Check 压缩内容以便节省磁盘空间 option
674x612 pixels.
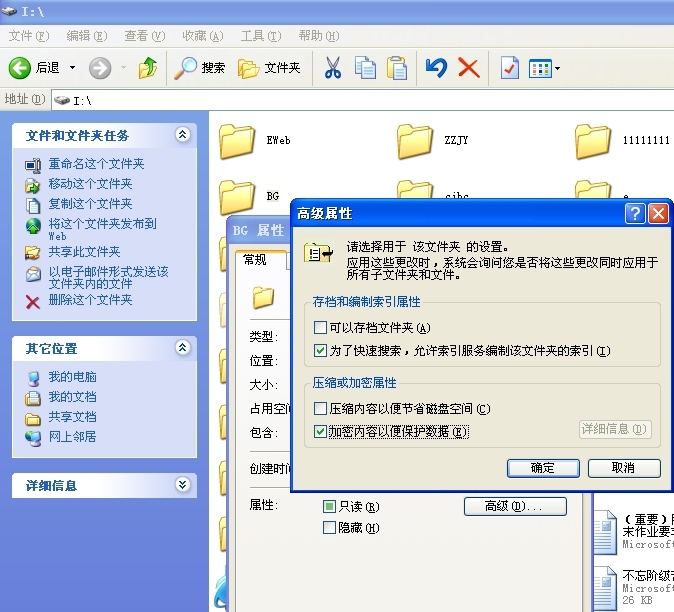click(x=320, y=409)
